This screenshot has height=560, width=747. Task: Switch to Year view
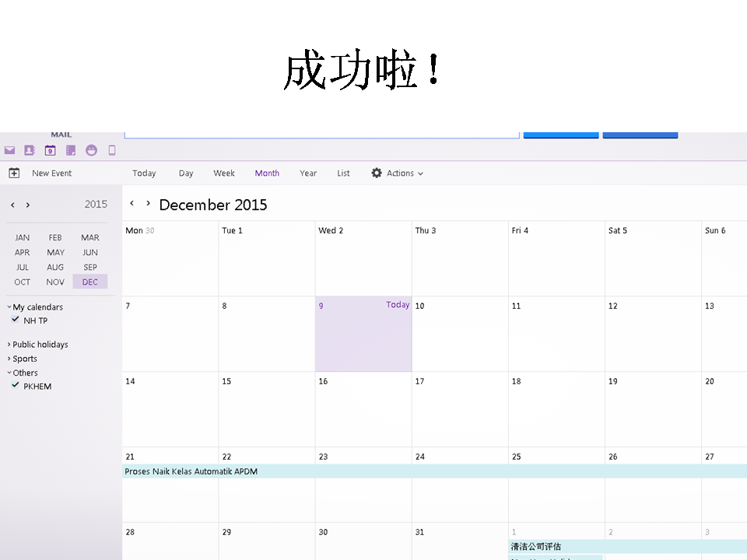(308, 173)
